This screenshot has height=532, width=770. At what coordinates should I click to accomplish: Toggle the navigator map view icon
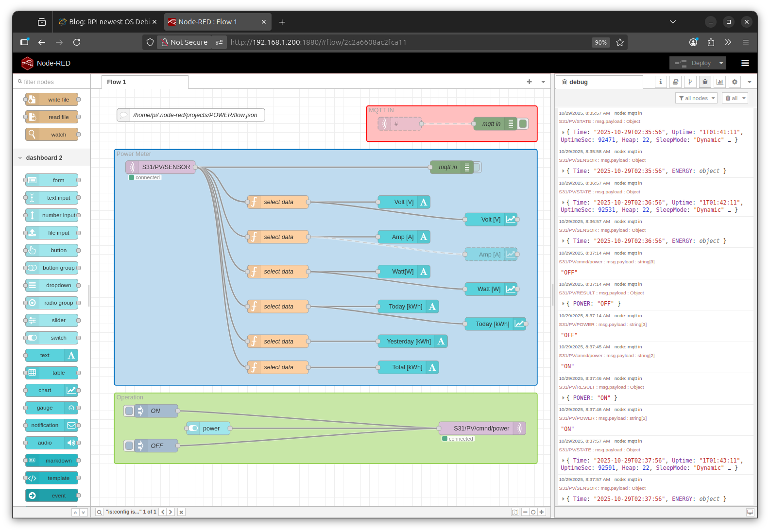coord(515,512)
